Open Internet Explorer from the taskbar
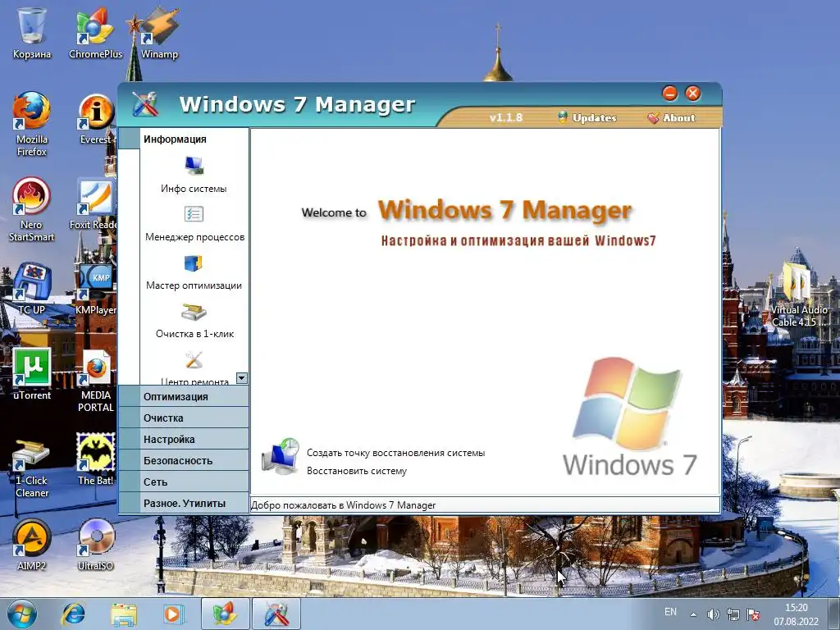Image resolution: width=840 pixels, height=630 pixels. tap(73, 614)
